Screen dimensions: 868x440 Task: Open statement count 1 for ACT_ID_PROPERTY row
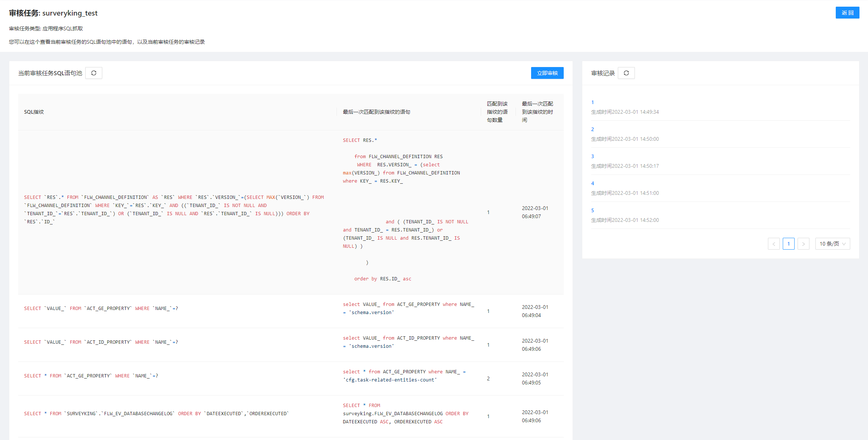pyautogui.click(x=488, y=345)
